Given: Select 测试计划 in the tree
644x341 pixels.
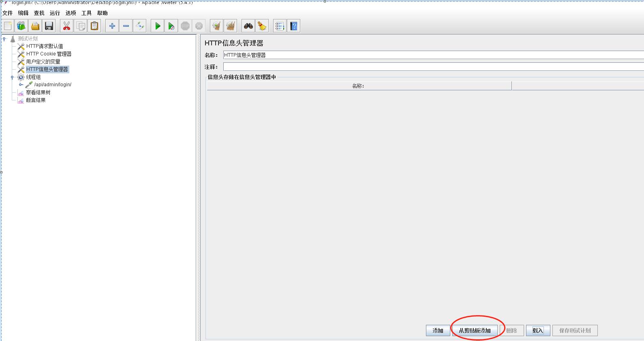Looking at the screenshot, I should 28,39.
